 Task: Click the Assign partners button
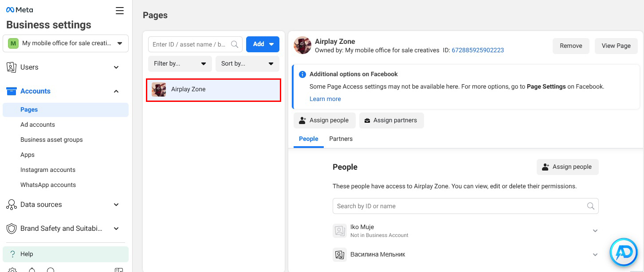tap(391, 120)
